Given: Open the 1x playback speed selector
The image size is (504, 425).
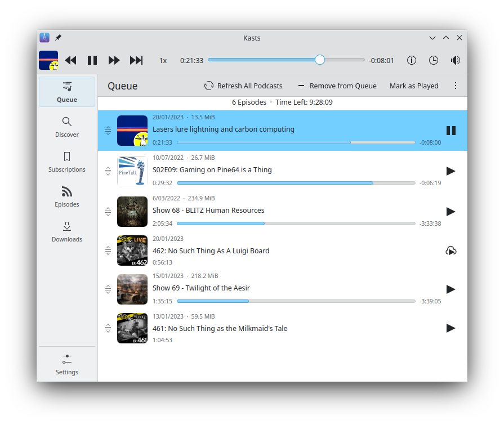Looking at the screenshot, I should (x=163, y=60).
